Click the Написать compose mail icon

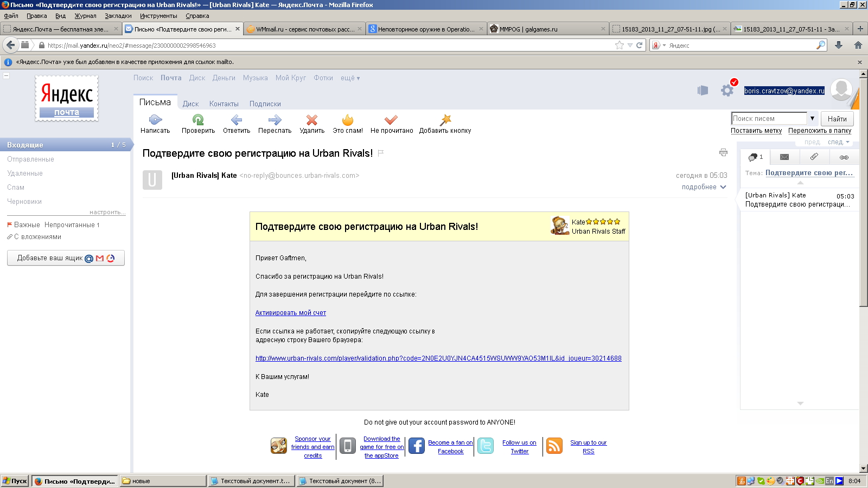click(155, 120)
